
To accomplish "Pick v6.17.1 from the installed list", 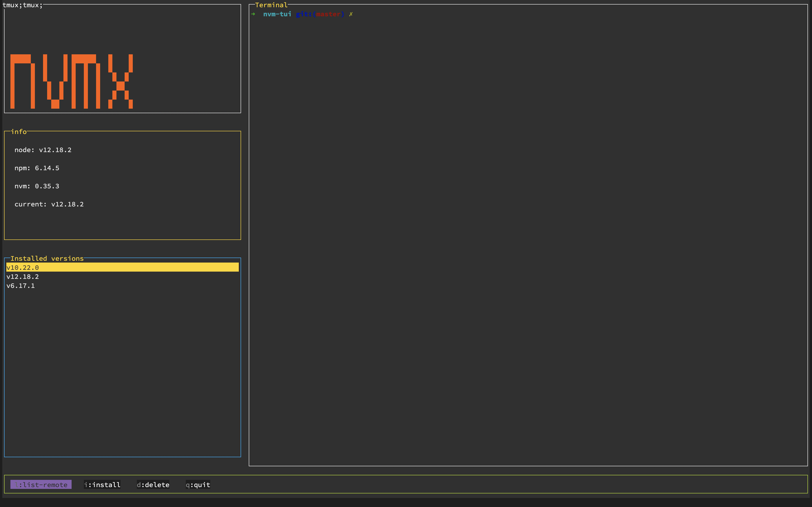I will click(20, 285).
